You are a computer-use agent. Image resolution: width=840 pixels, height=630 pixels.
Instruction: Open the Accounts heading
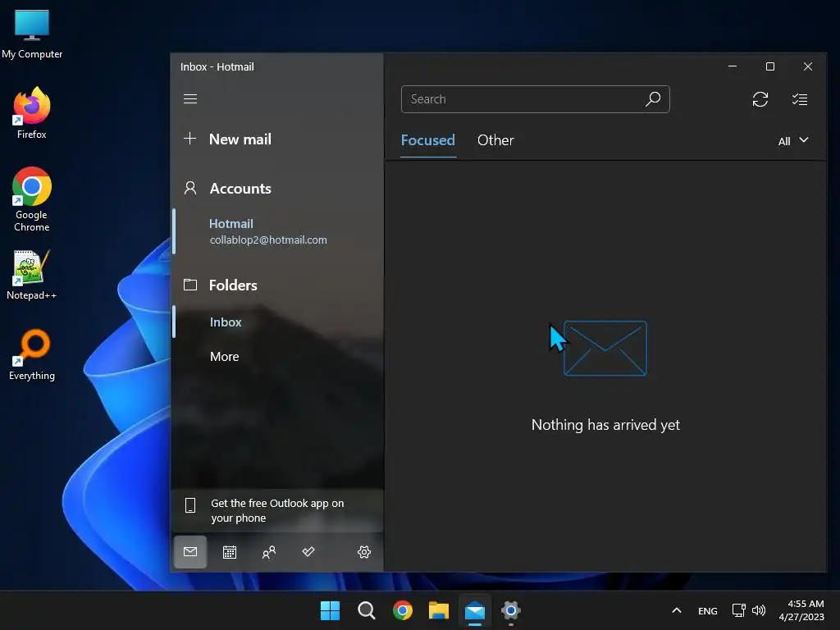240,189
